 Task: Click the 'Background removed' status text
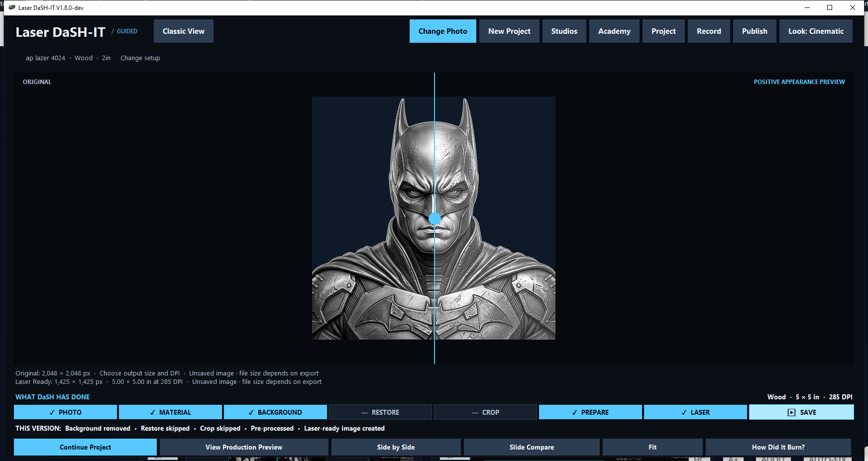98,429
